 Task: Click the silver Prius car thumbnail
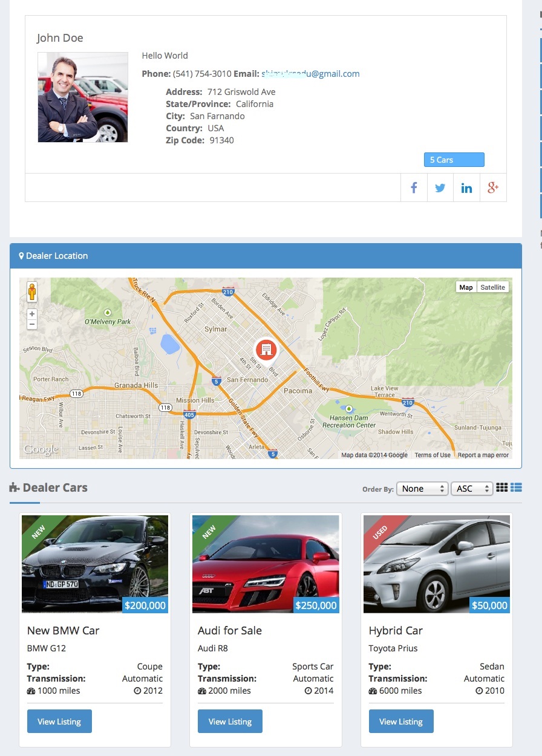[x=437, y=564]
